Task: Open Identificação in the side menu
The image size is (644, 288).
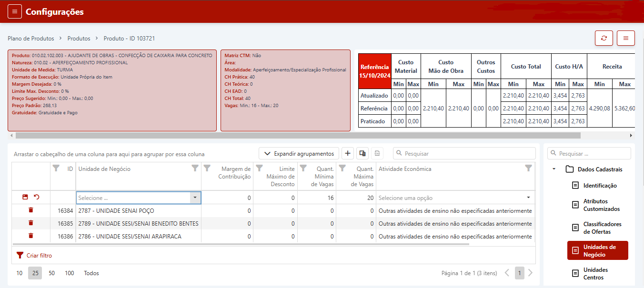Action: (x=600, y=185)
